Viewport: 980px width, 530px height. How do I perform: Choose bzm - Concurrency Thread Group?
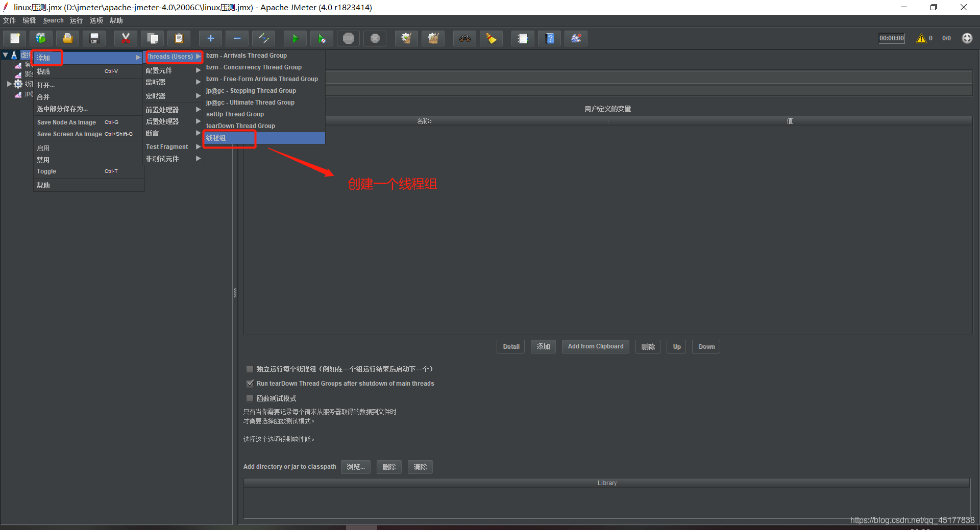coord(264,67)
